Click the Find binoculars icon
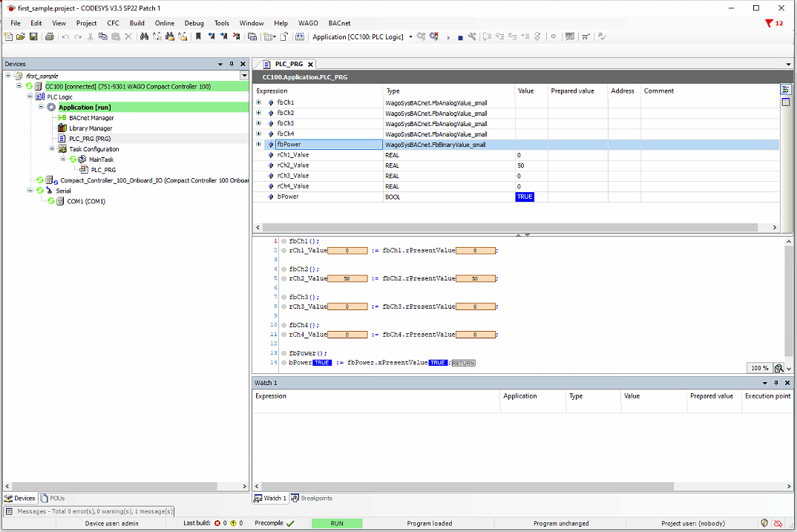This screenshot has width=797, height=532. pos(145,36)
